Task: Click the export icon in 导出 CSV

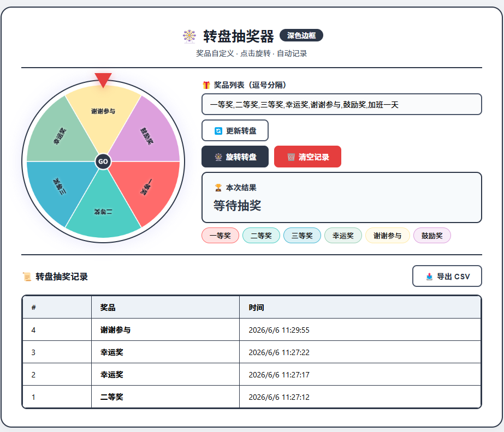Action: pyautogui.click(x=429, y=277)
